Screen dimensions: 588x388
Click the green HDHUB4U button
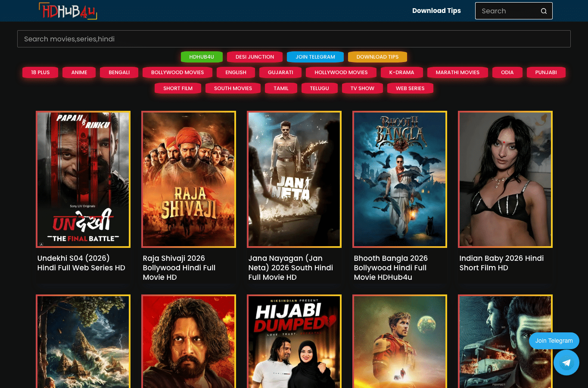tap(202, 57)
